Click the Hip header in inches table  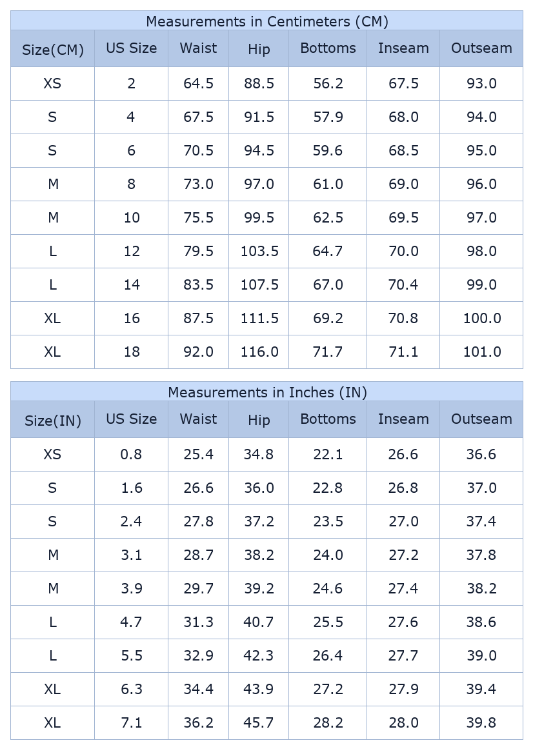(259, 421)
